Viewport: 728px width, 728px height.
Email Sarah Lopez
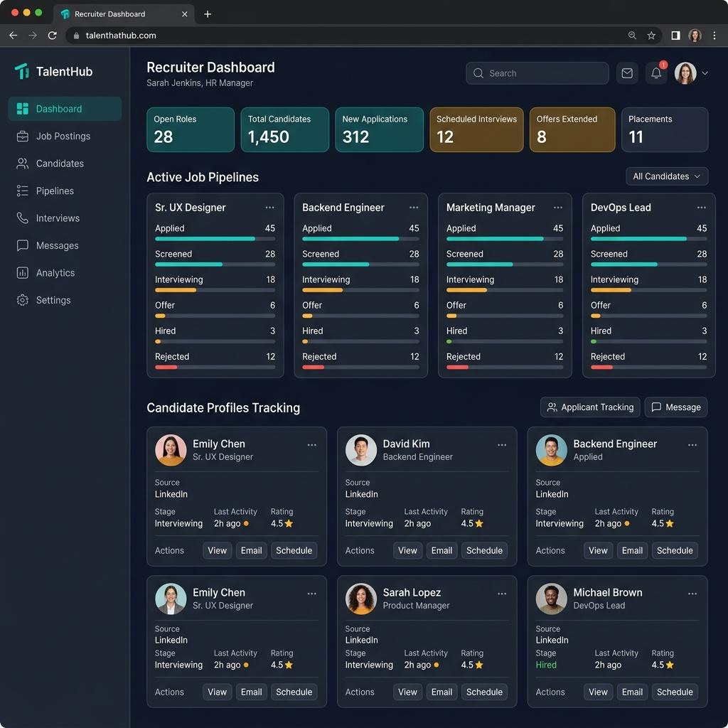click(x=441, y=692)
